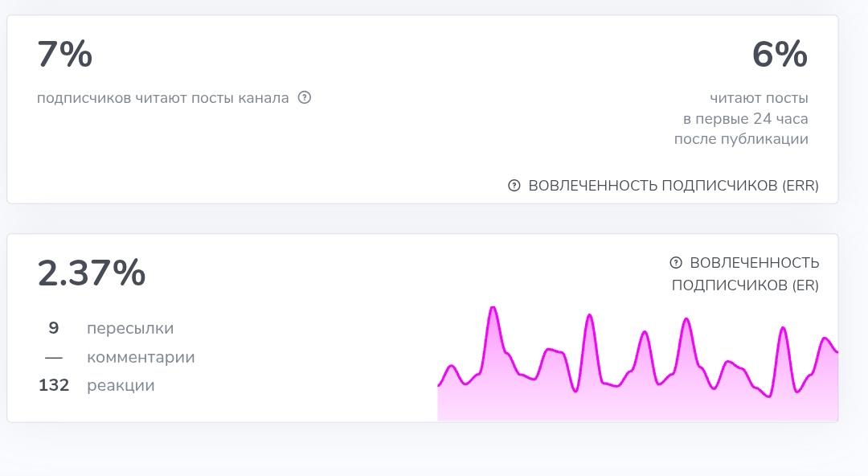Click the highest peak of ER chart

pyautogui.click(x=493, y=309)
